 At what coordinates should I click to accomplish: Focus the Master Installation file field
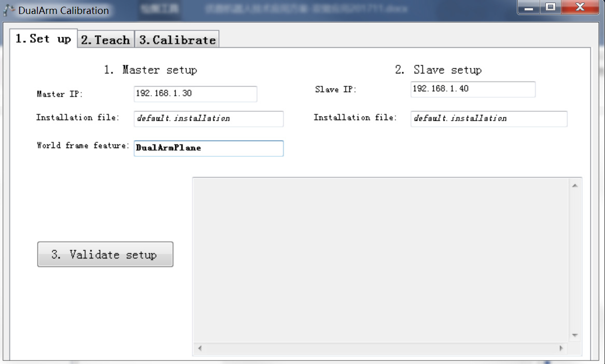(208, 119)
